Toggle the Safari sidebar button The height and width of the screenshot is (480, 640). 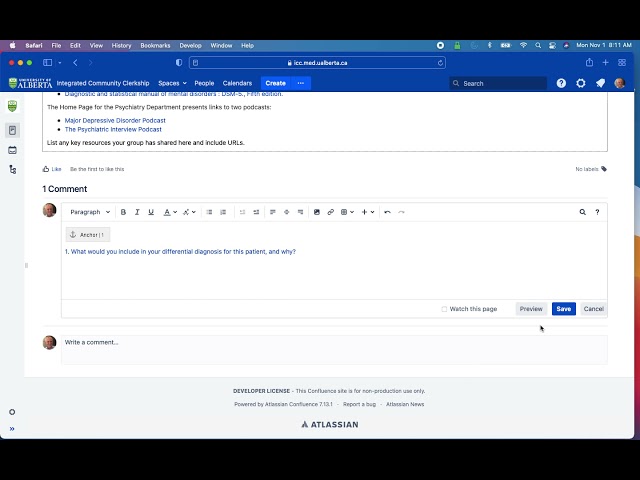pyautogui.click(x=48, y=62)
